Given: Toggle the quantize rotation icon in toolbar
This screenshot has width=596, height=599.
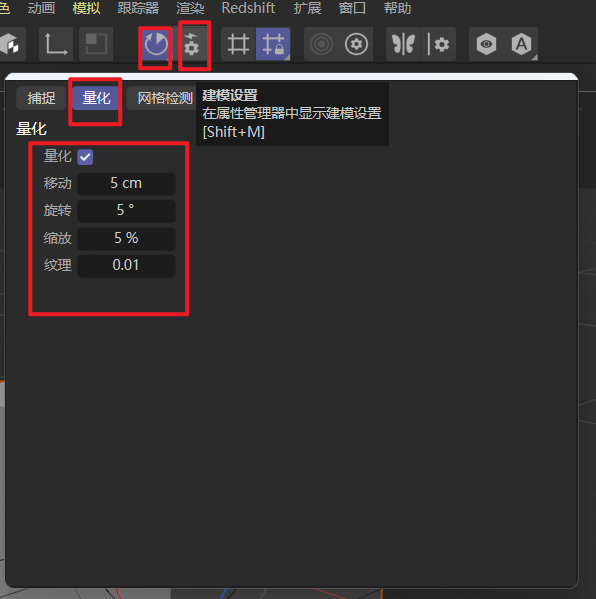Looking at the screenshot, I should pyautogui.click(x=155, y=44).
